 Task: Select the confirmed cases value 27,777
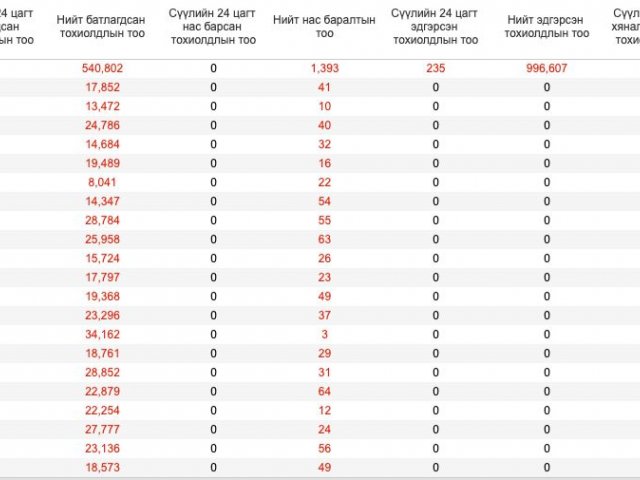[x=102, y=429]
